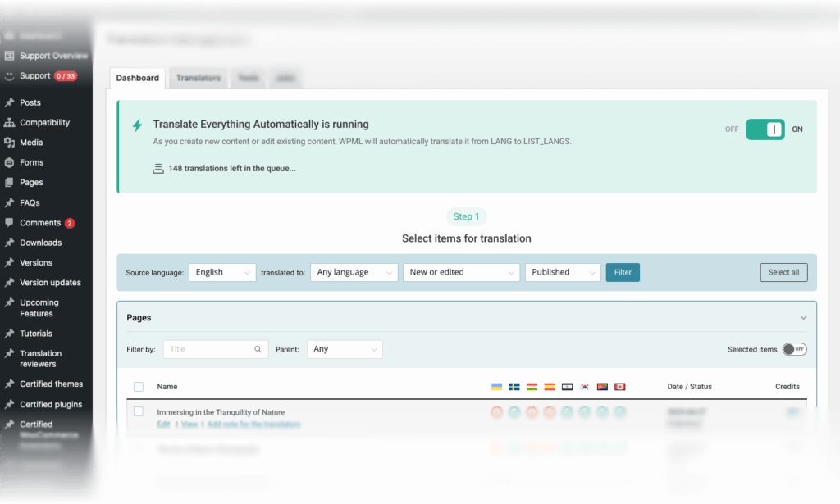This screenshot has width=840, height=504.
Task: Click the pin icon beside Certified plugins
Action: (9, 404)
